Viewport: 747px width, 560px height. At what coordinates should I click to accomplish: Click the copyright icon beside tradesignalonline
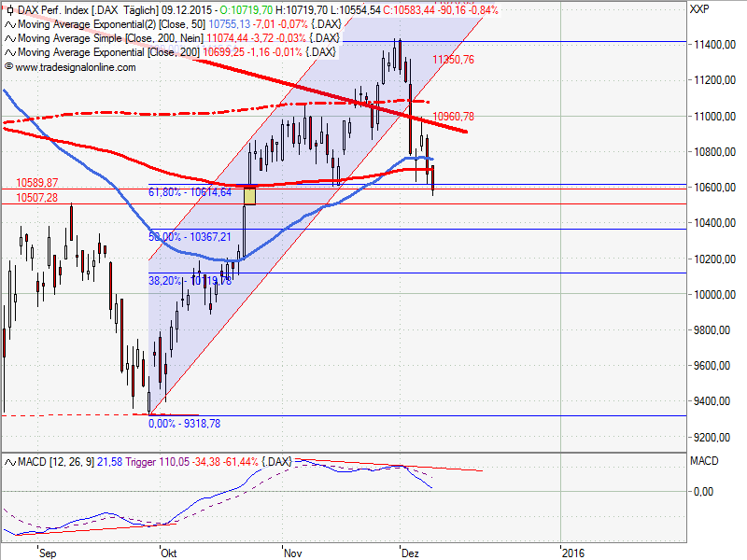point(8,67)
